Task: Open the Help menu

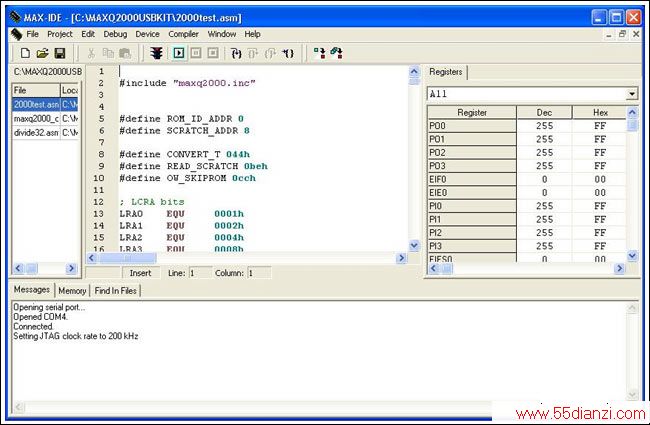Action: pos(252,34)
